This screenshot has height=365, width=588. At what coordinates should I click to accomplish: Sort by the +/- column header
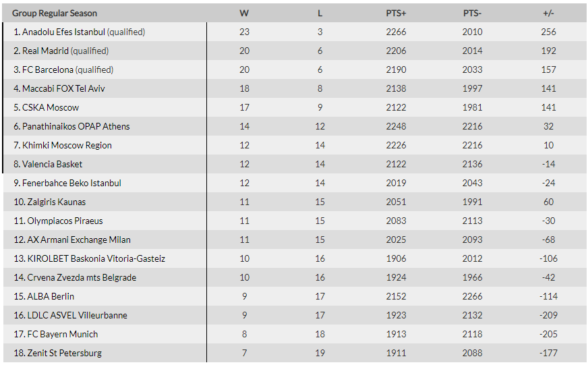(548, 13)
